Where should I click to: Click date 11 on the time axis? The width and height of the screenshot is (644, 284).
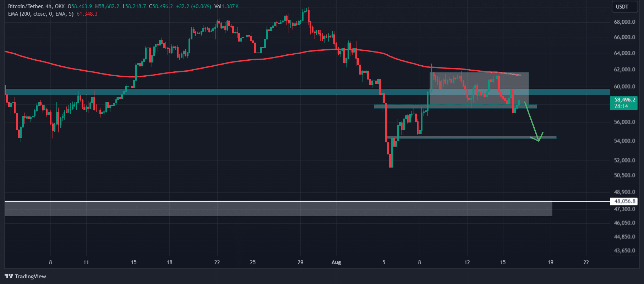[x=86, y=262]
